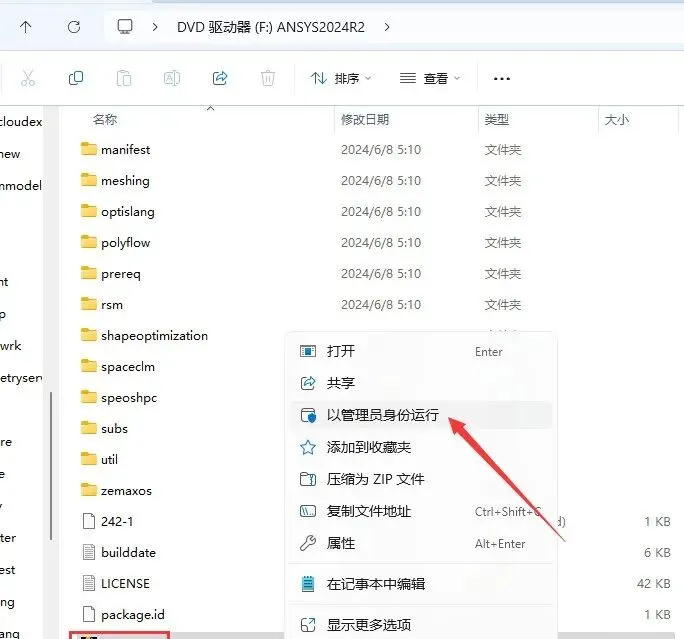The width and height of the screenshot is (684, 639).
Task: Click the sidebar vertical scrollbar
Action: pyautogui.click(x=51, y=466)
